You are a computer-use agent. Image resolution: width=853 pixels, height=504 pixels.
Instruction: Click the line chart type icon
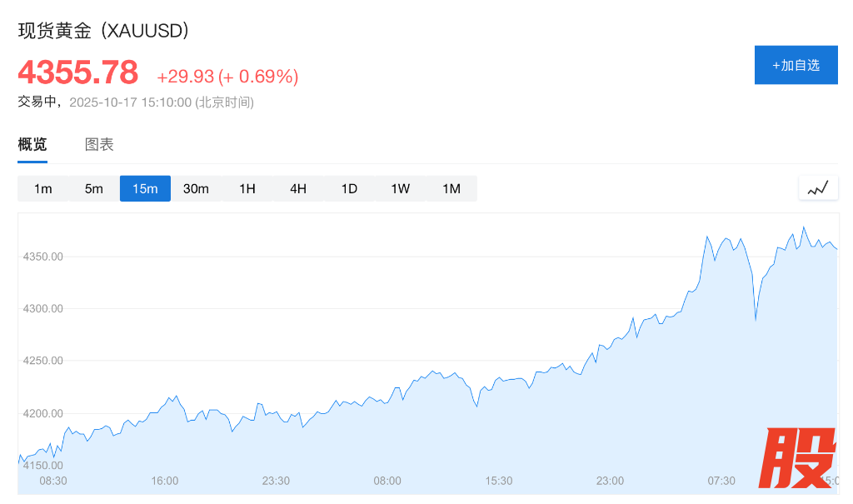point(818,188)
